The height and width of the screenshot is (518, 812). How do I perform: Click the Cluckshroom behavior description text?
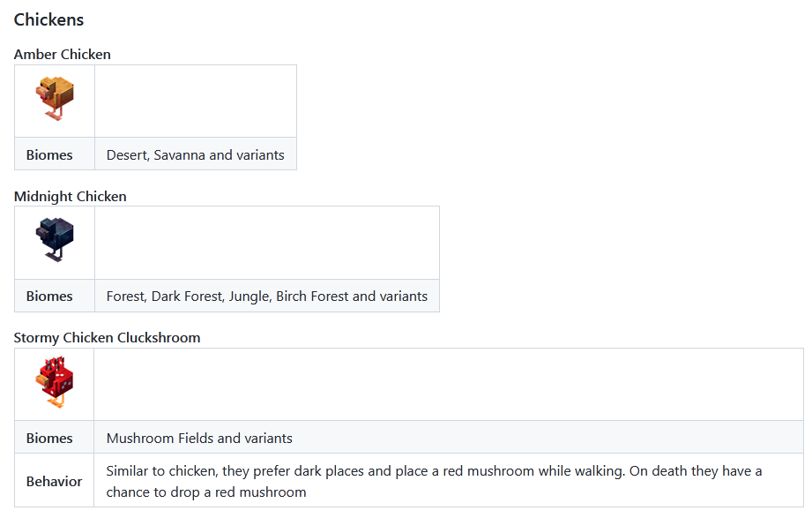434,481
